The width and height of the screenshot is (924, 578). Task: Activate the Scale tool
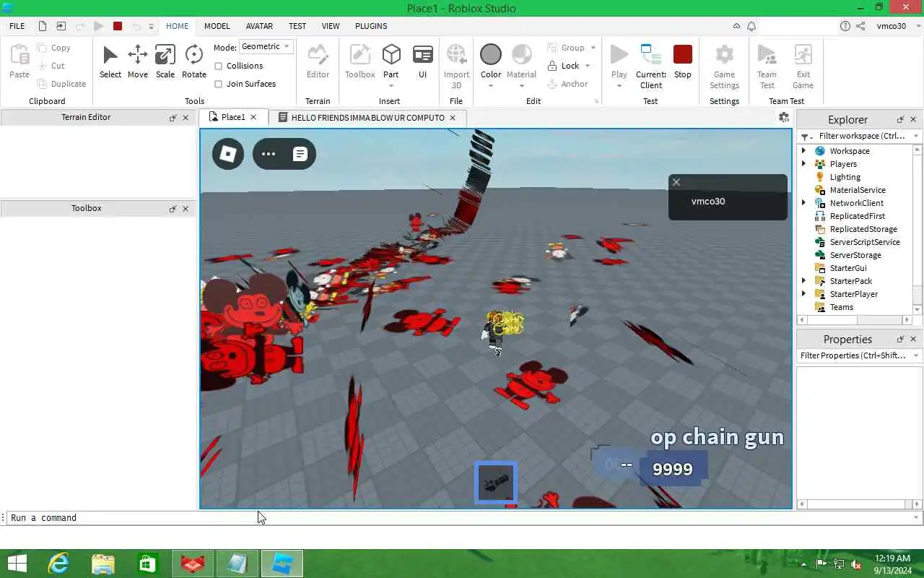pos(165,61)
